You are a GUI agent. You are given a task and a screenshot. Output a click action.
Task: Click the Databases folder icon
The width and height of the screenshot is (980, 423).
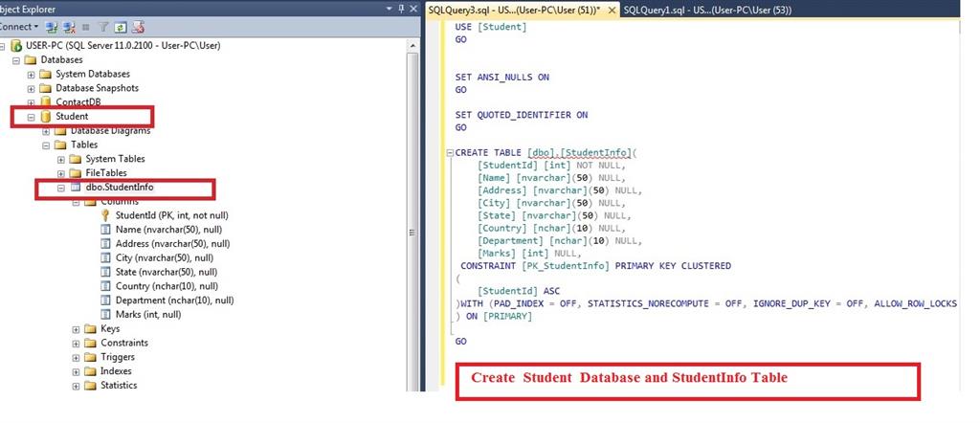[x=30, y=60]
